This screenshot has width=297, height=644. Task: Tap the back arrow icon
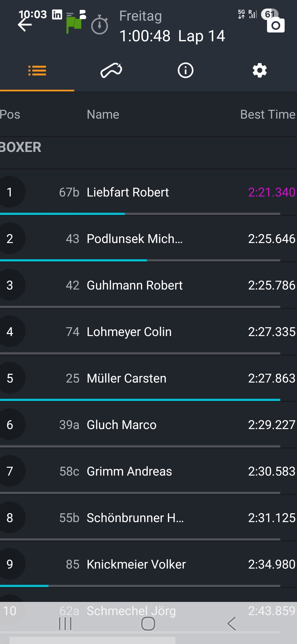pyautogui.click(x=25, y=25)
